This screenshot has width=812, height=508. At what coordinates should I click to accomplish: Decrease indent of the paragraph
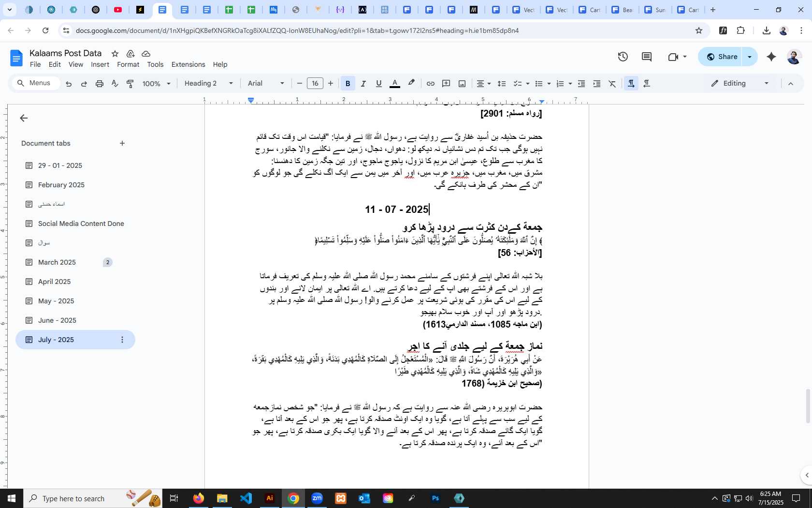click(x=581, y=84)
